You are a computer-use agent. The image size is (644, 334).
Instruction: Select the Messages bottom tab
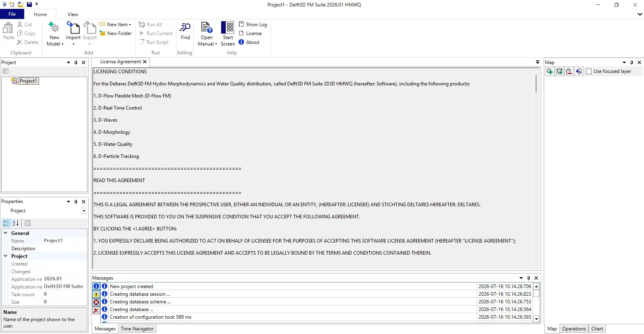tap(105, 329)
